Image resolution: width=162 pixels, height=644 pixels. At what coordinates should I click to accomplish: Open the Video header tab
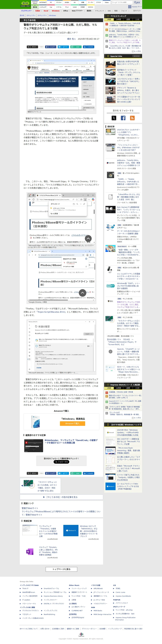pyautogui.click(x=107, y=3)
